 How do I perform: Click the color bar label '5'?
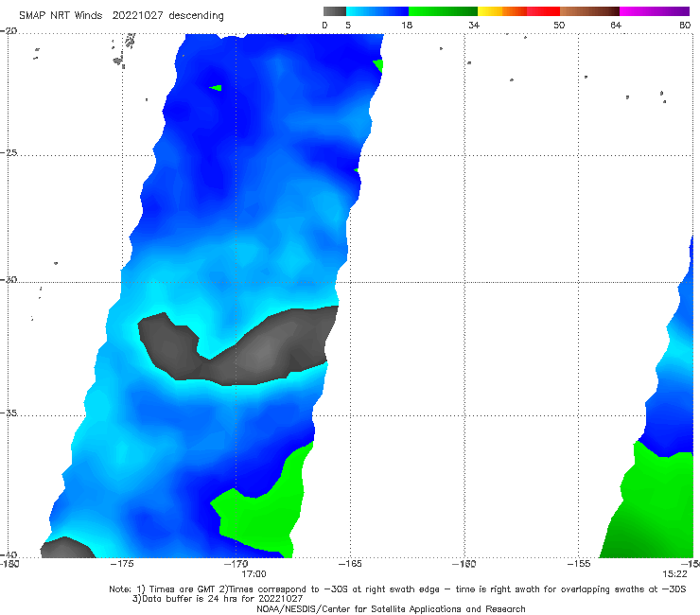click(348, 25)
